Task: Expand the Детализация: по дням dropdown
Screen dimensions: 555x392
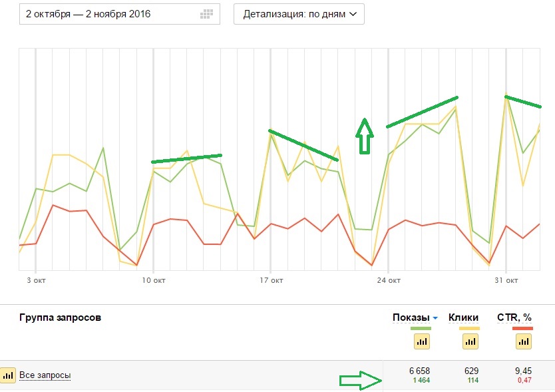Action: (x=299, y=14)
